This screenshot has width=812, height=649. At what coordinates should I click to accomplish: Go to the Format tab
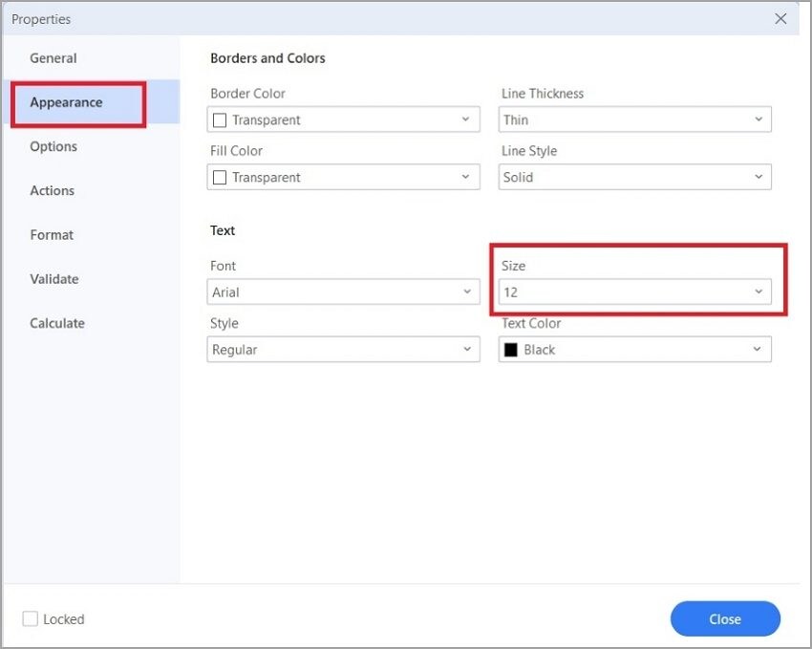coord(52,234)
